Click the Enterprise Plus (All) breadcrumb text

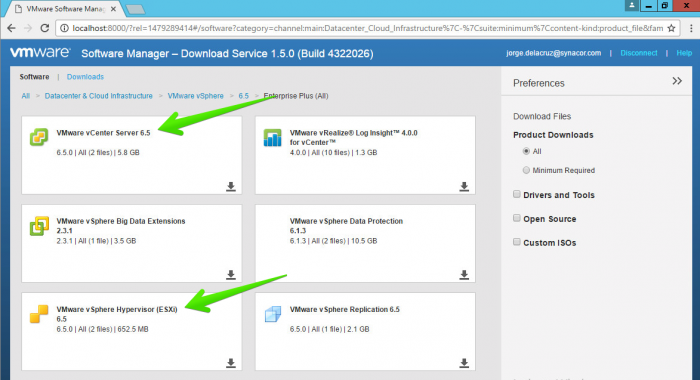click(x=296, y=96)
